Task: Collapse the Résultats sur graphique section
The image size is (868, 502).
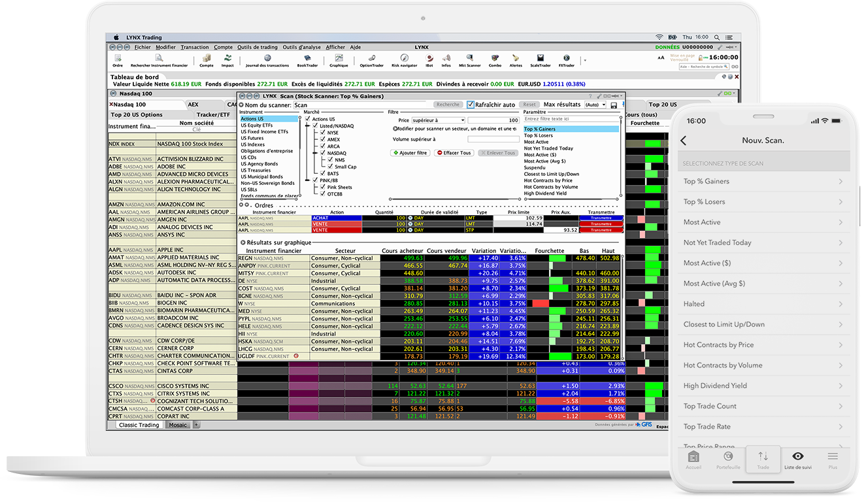Action: pyautogui.click(x=243, y=243)
